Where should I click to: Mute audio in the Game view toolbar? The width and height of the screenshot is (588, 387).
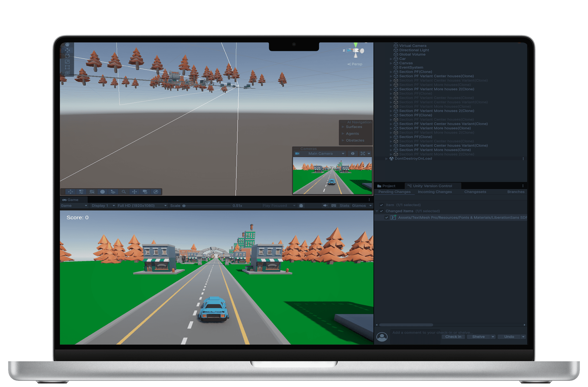click(x=325, y=206)
